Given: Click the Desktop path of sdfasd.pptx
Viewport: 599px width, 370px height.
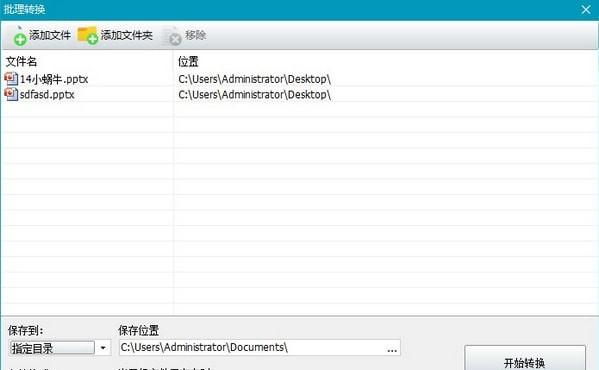Looking at the screenshot, I should (254, 94).
